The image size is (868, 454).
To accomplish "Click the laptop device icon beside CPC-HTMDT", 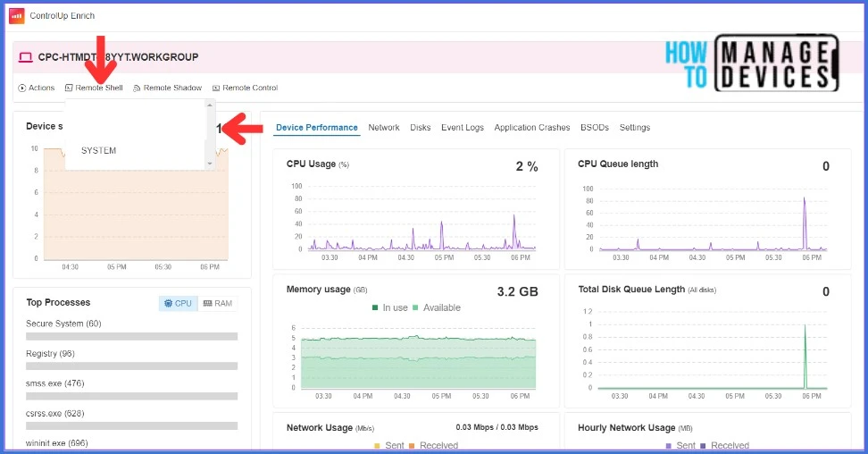I will 26,57.
